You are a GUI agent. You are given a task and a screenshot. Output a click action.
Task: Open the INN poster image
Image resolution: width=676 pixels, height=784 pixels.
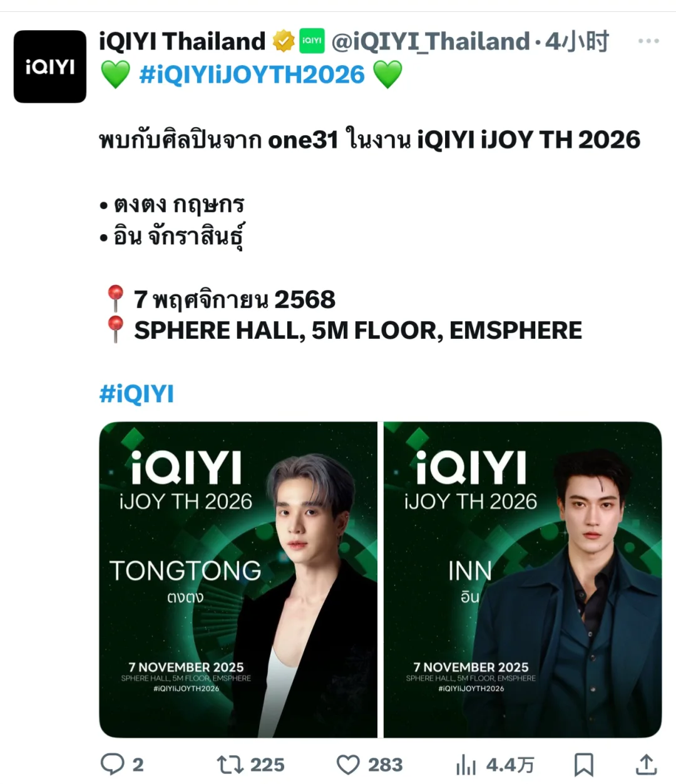[x=523, y=580]
